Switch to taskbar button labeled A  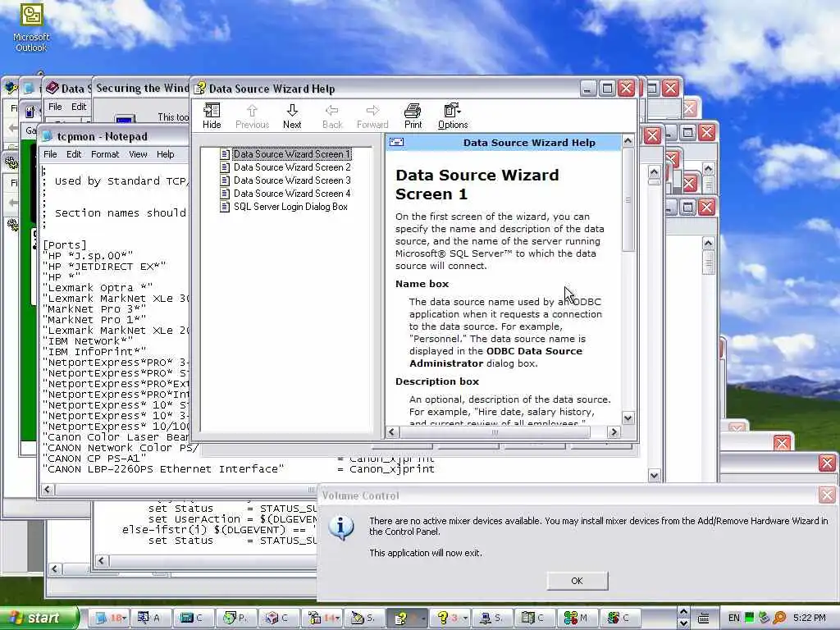(152, 619)
